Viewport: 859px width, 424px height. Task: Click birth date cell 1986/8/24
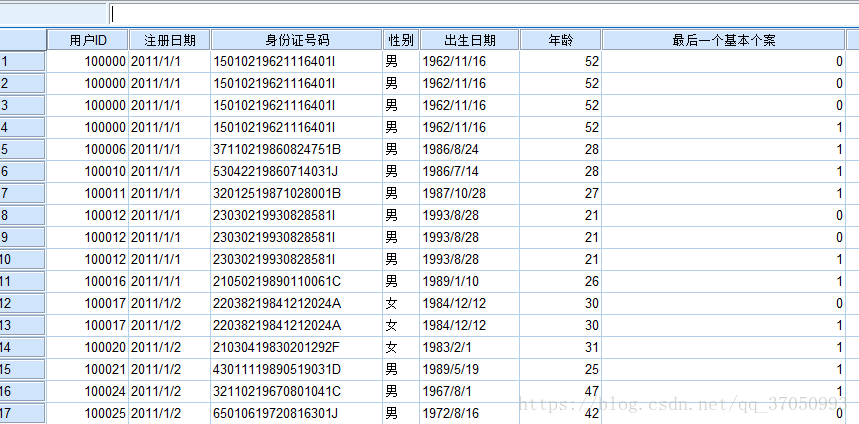coord(469,150)
